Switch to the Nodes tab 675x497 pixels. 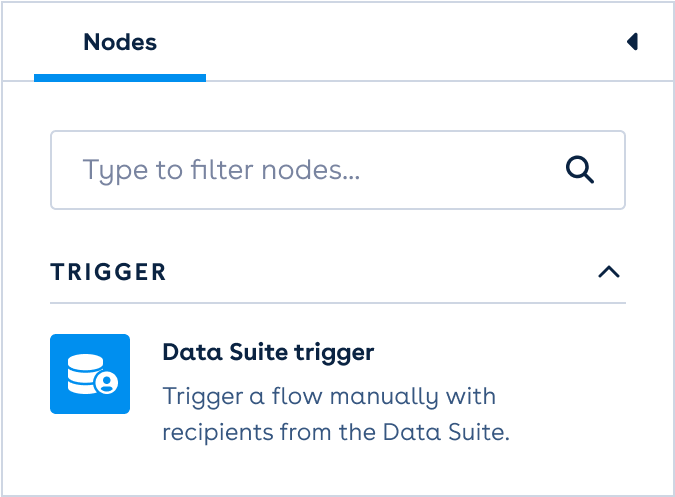120,42
